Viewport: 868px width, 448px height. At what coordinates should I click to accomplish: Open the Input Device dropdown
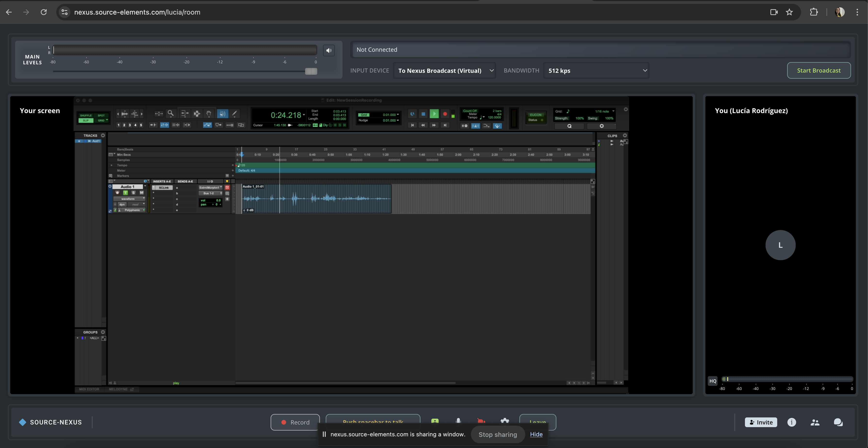[444, 70]
